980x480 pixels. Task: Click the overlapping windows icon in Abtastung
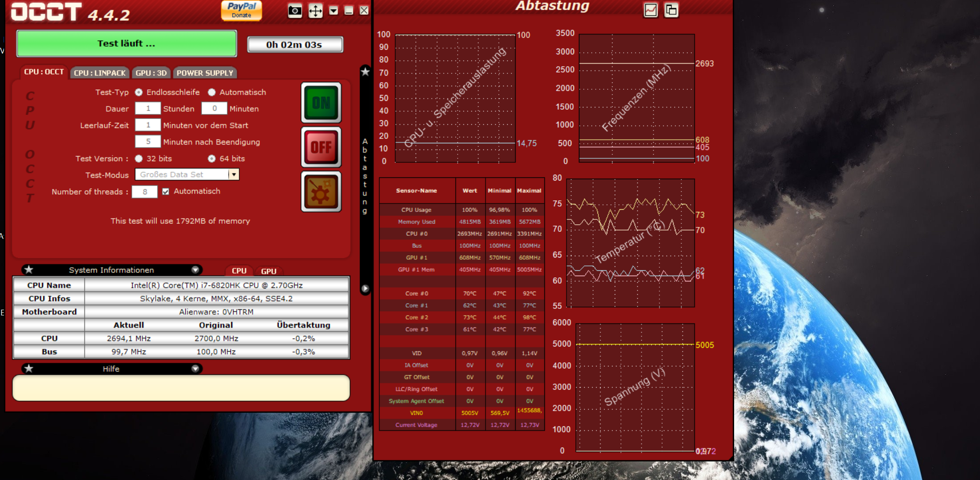pos(671,10)
